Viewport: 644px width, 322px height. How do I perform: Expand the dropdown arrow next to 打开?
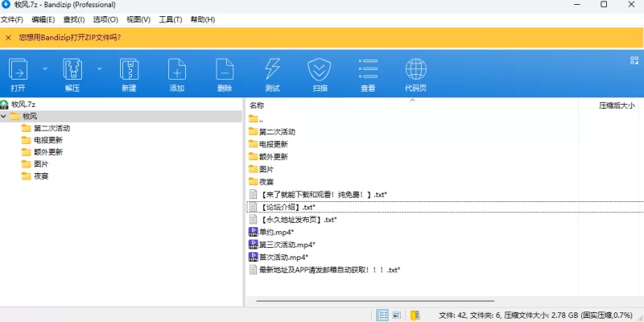coord(45,68)
